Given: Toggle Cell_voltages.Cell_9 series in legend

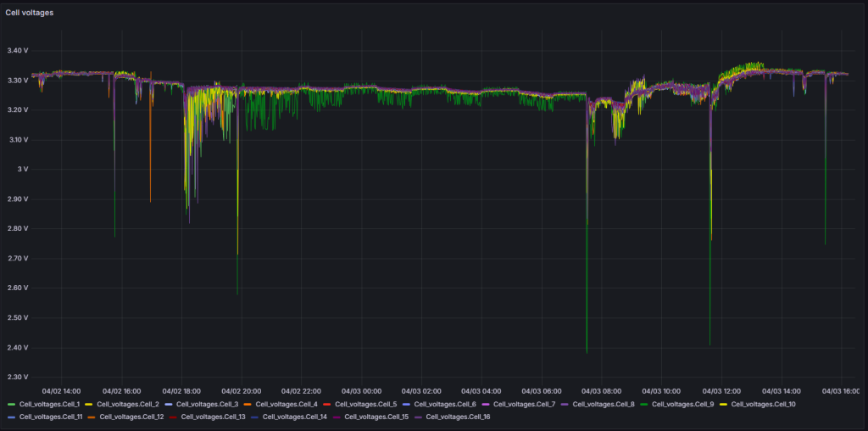Looking at the screenshot, I should click(683, 405).
